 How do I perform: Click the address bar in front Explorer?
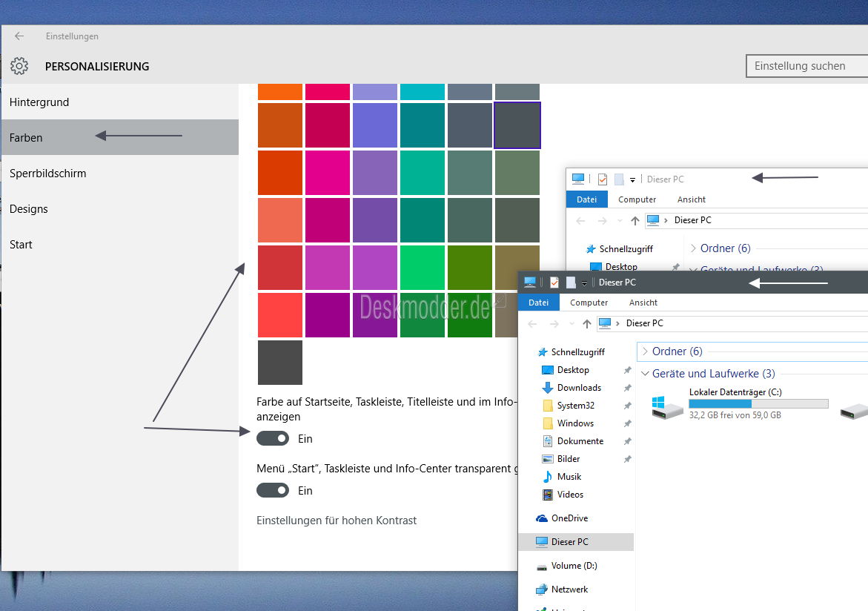point(732,323)
